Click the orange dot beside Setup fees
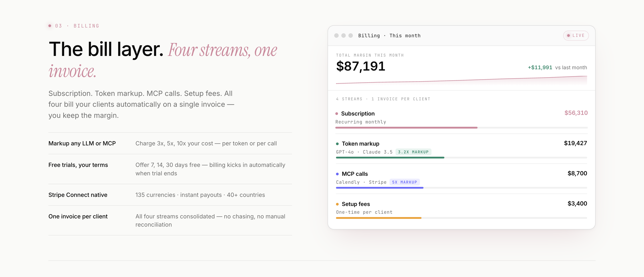644x277 pixels. coord(337,204)
